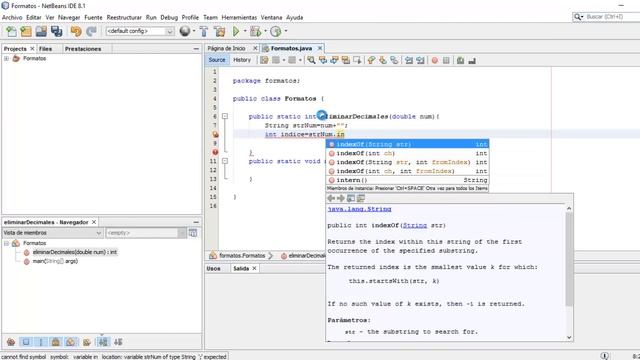Click the Redo toolbar icon
Viewport: 640px width, 360px height.
pyautogui.click(x=91, y=31)
